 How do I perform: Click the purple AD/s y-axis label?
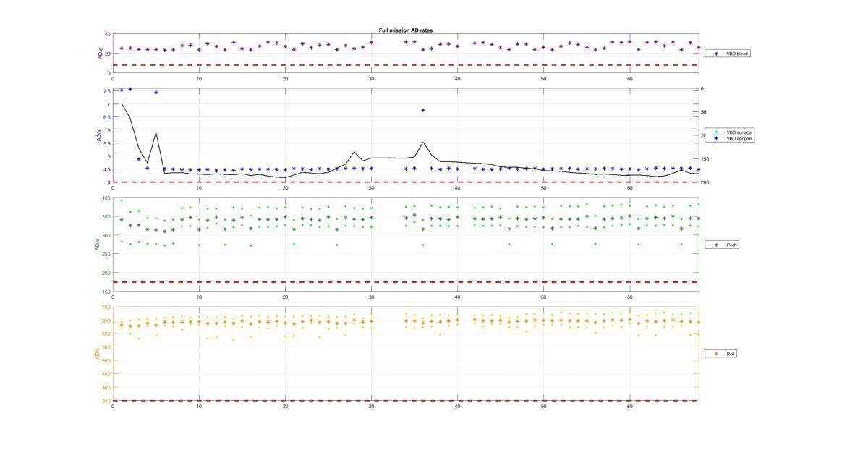click(101, 54)
